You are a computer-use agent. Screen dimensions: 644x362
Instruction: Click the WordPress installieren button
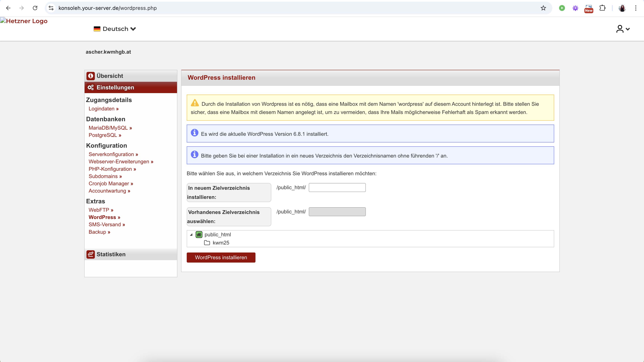(x=221, y=257)
